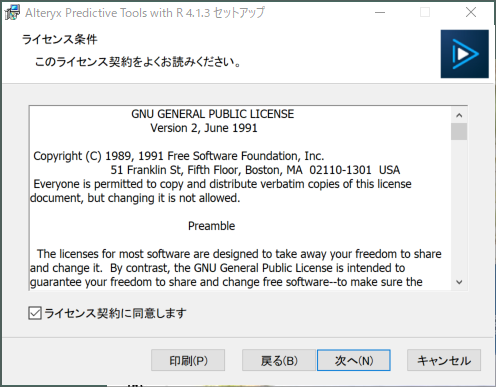The height and width of the screenshot is (387, 496).
Task: Uncheck the ライセンス契約に同意します checkbox
Action: [35, 313]
